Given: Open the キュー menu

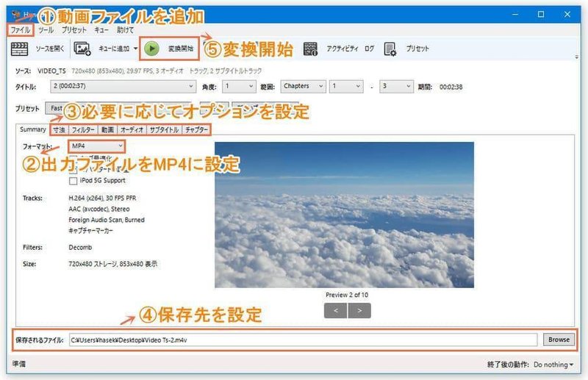Looking at the screenshot, I should pos(101,30).
